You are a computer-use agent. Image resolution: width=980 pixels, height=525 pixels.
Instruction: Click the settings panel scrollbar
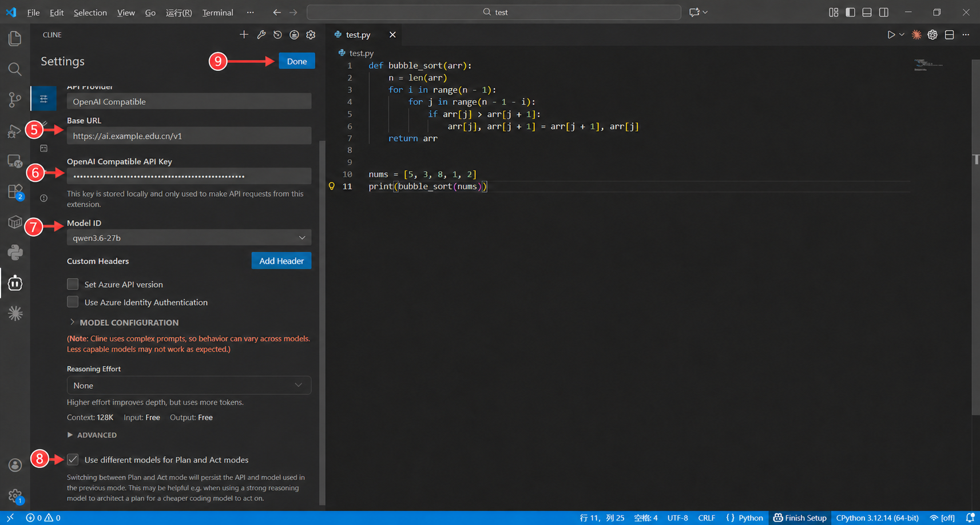pyautogui.click(x=322, y=323)
